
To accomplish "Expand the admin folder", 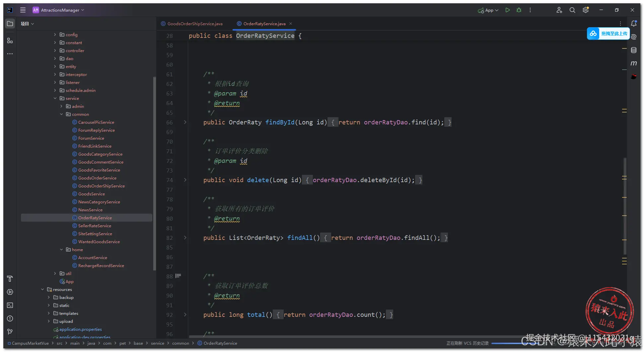I will click(61, 106).
